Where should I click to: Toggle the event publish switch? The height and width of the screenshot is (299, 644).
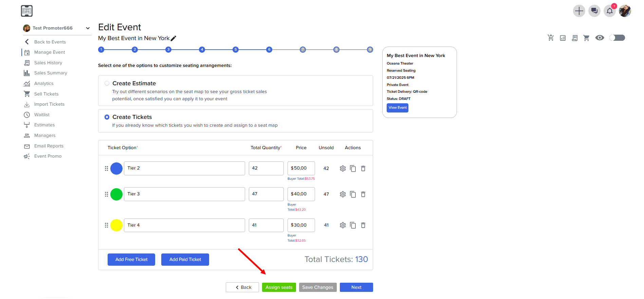coord(617,38)
